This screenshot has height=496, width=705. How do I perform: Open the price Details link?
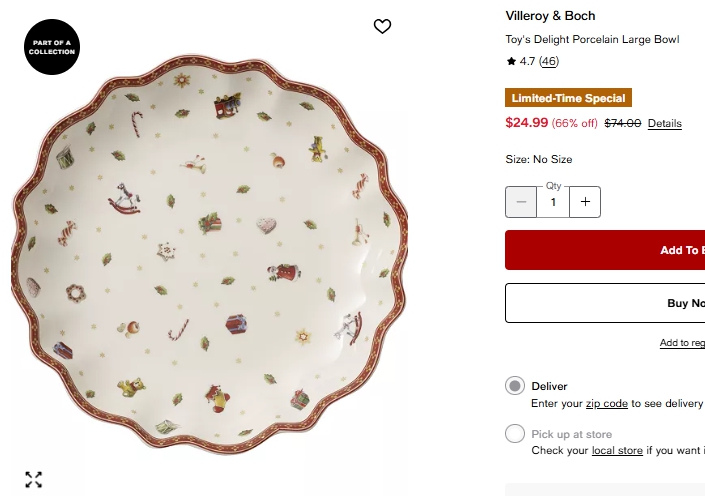coord(664,124)
